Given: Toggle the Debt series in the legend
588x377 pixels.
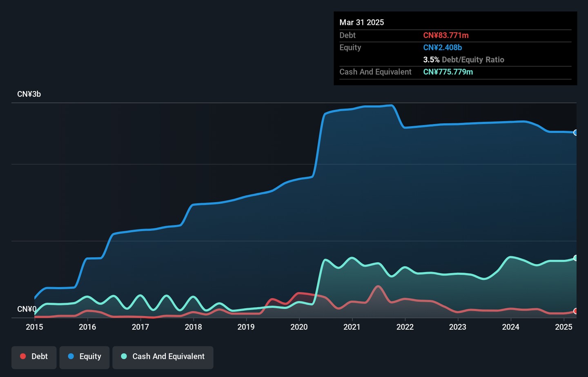Looking at the screenshot, I should [34, 357].
